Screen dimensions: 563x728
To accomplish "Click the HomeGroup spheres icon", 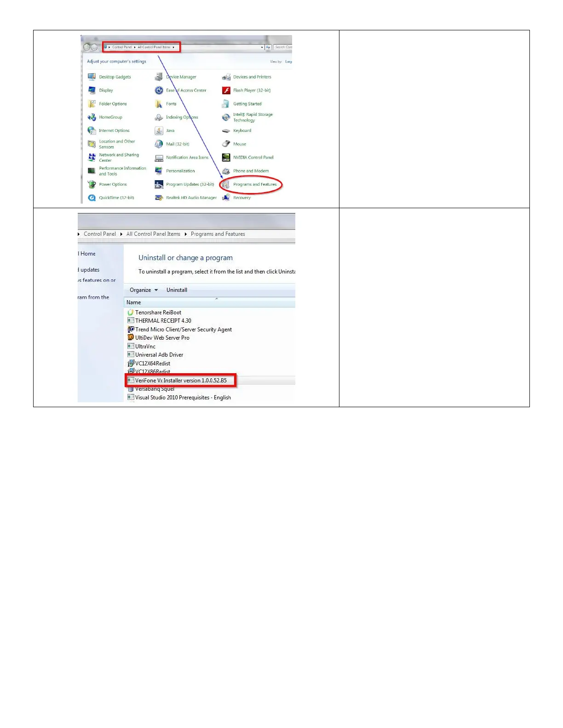I will point(92,117).
